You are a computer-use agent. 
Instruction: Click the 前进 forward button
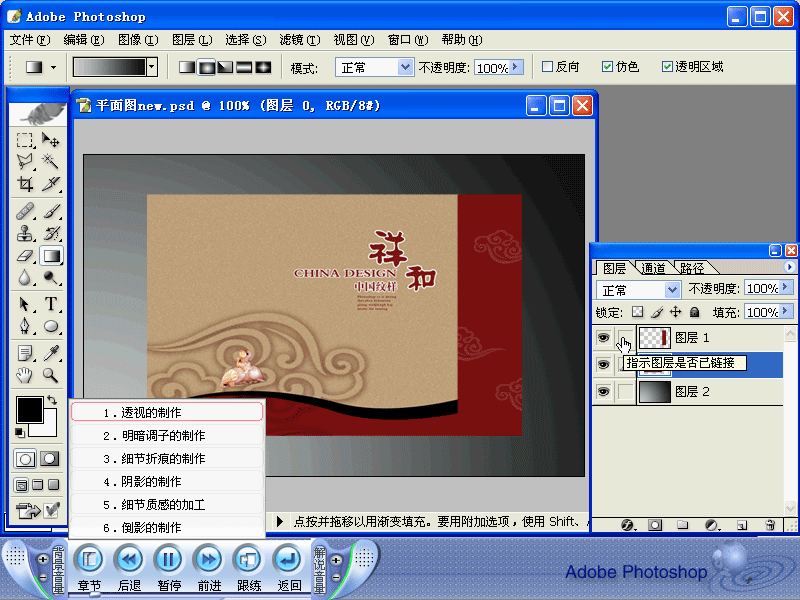pos(209,560)
